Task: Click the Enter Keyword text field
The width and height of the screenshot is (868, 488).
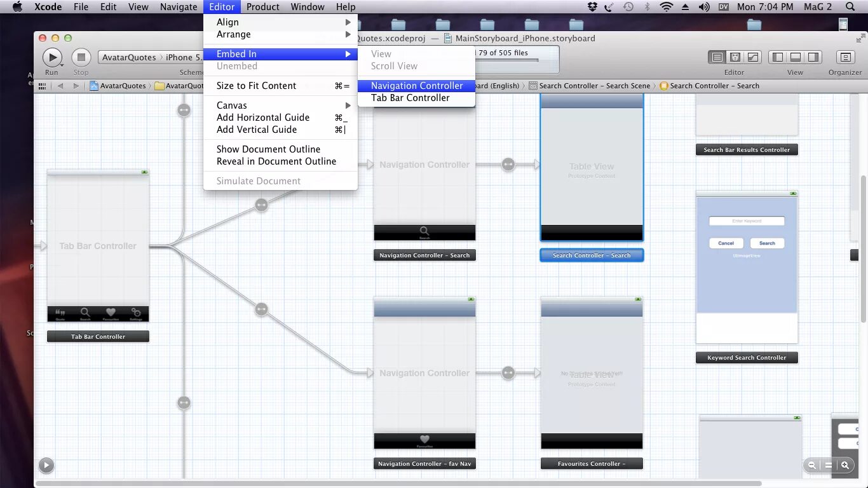Action: click(x=747, y=221)
